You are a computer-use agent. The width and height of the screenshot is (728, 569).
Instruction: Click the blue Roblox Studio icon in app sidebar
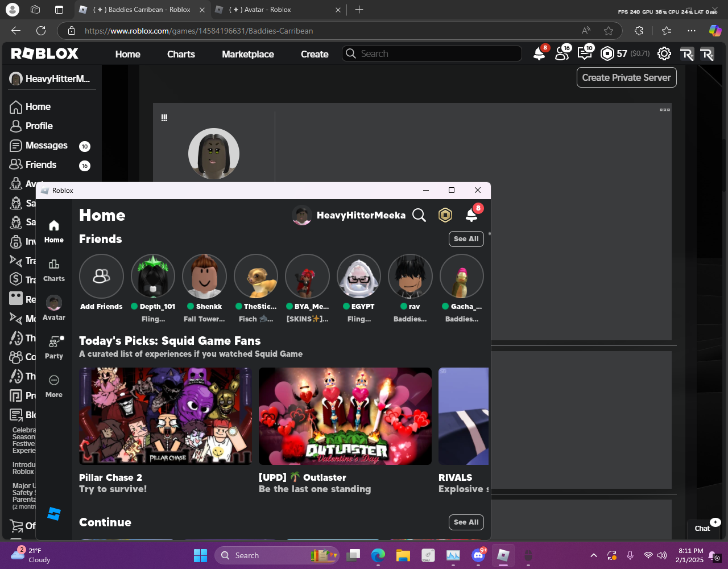pos(54,513)
